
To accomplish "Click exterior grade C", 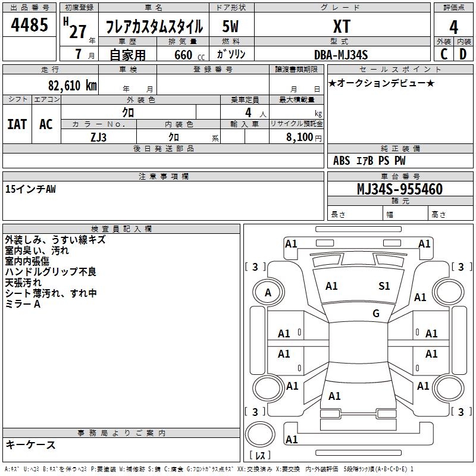I will coord(444,54).
